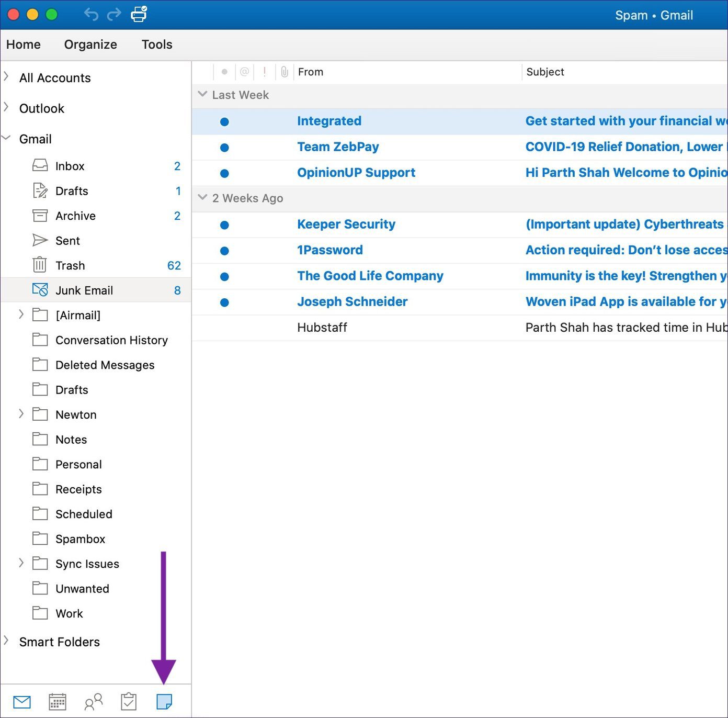Click the Sent paper-plane icon

click(x=40, y=240)
